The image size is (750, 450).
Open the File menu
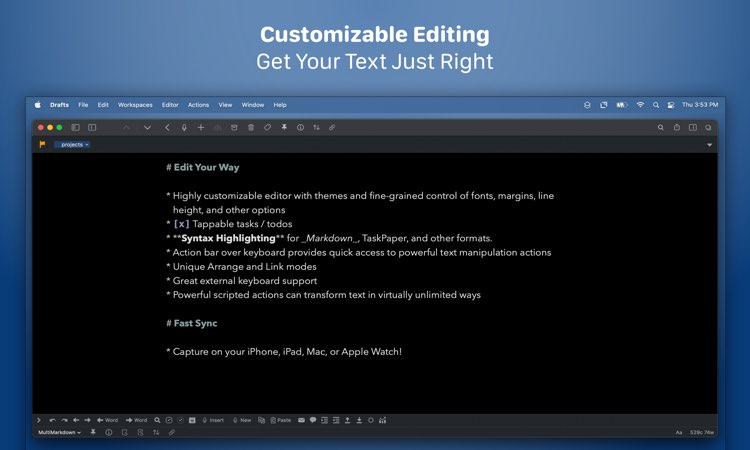click(x=83, y=105)
